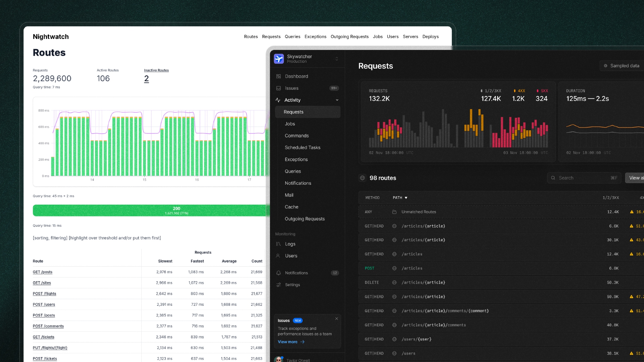Sort by PATH column arrow
Viewport: 644px width, 362px height.
click(406, 198)
